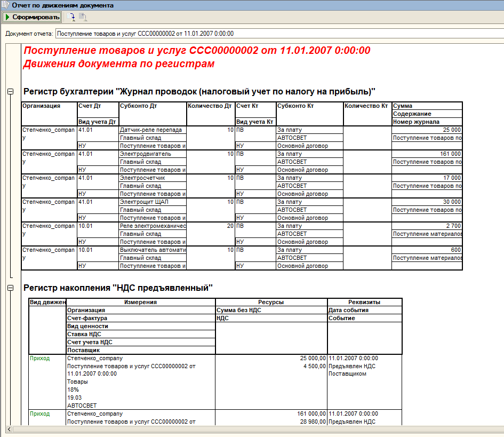
Task: Click the Ставка НДС header cell
Action: 140,335
